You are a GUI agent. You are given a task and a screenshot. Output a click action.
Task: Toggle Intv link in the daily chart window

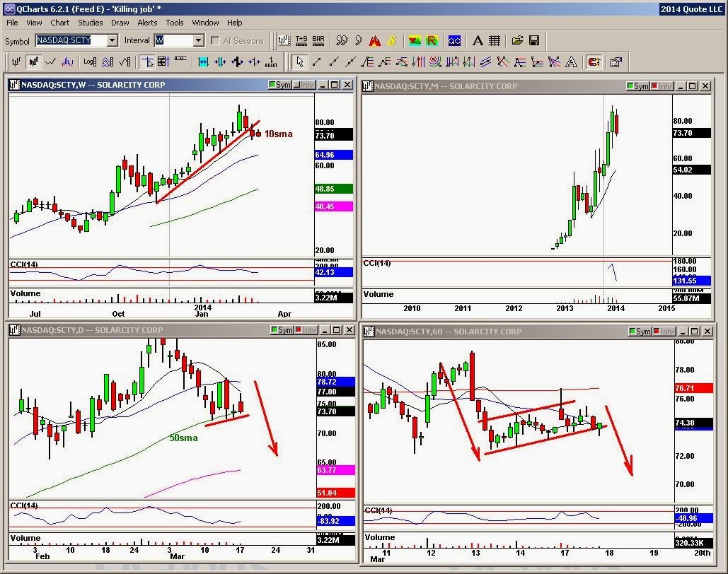(306, 330)
